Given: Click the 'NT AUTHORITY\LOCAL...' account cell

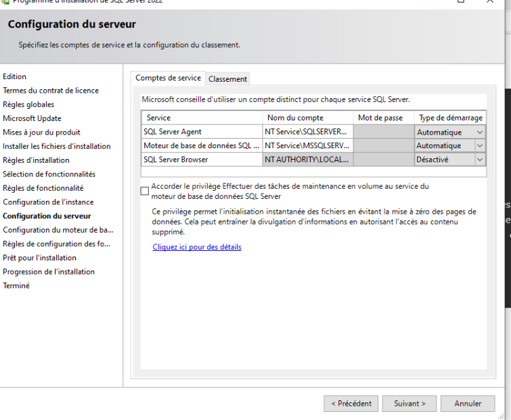Looking at the screenshot, I should [308, 160].
